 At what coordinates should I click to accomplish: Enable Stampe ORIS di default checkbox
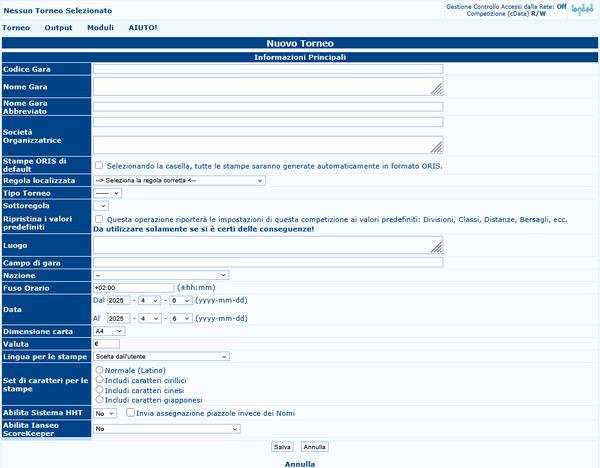(99, 165)
